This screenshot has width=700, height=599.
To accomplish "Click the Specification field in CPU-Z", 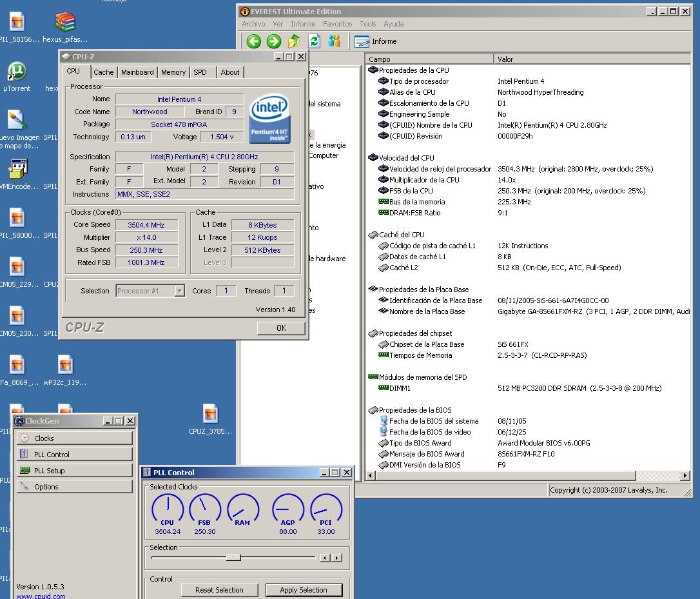I will 204,156.
